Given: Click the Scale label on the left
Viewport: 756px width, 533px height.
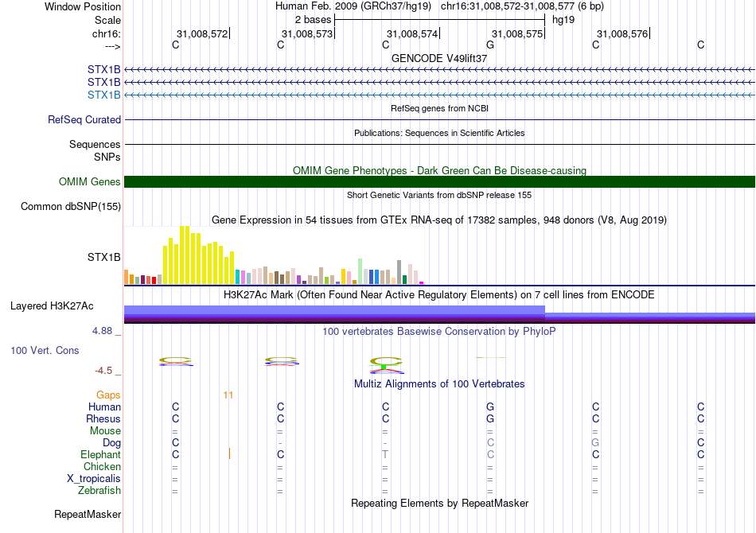Looking at the screenshot, I should 107,20.
